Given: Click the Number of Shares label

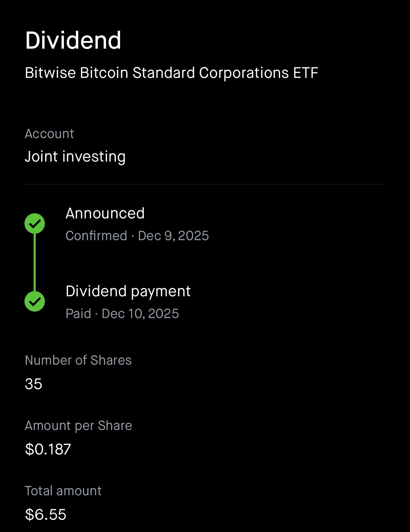Looking at the screenshot, I should point(78,360).
